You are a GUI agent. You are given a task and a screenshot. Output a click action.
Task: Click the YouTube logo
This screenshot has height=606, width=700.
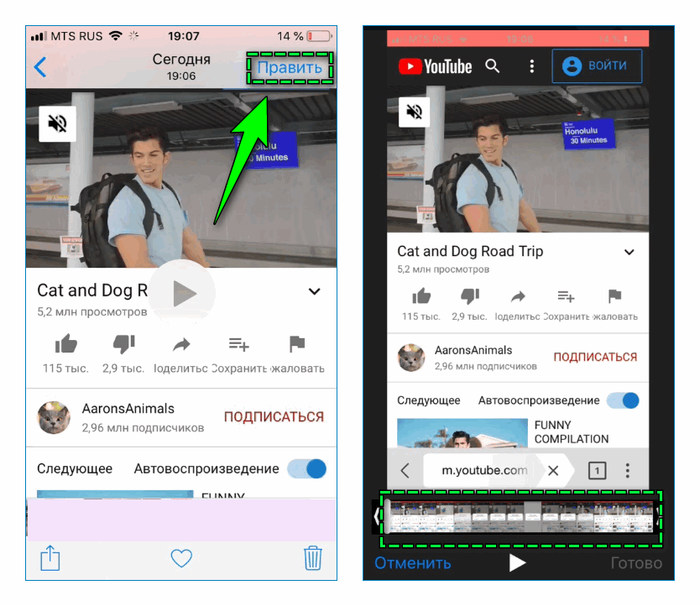(x=435, y=66)
